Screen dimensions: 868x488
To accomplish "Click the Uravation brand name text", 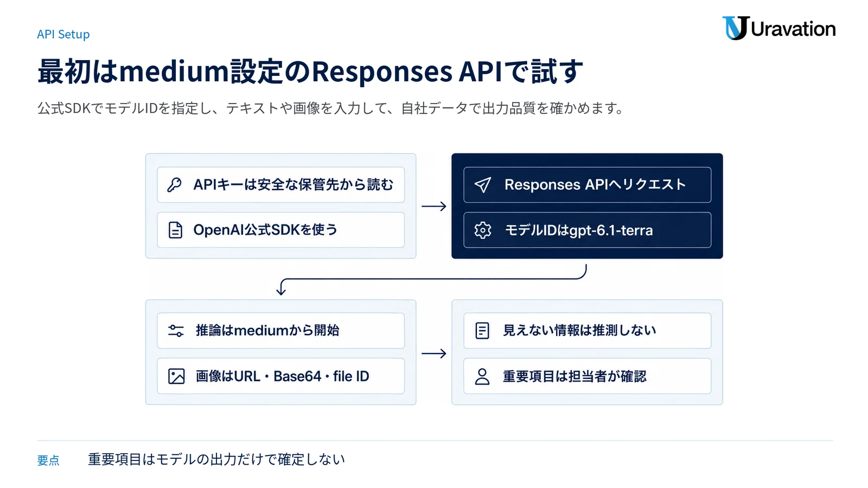I will coord(794,29).
